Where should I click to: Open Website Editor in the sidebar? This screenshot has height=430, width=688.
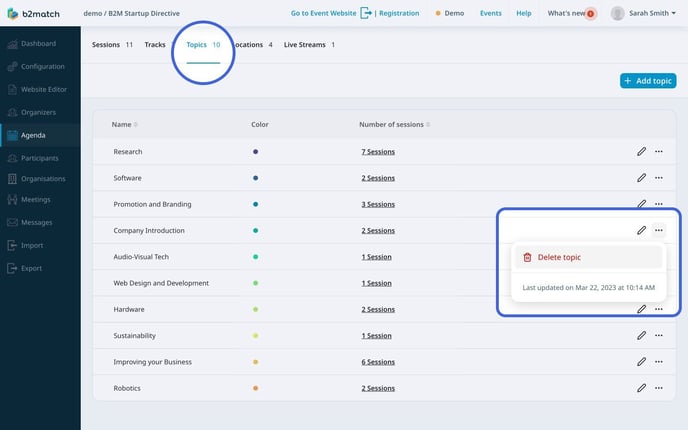pyautogui.click(x=40, y=89)
